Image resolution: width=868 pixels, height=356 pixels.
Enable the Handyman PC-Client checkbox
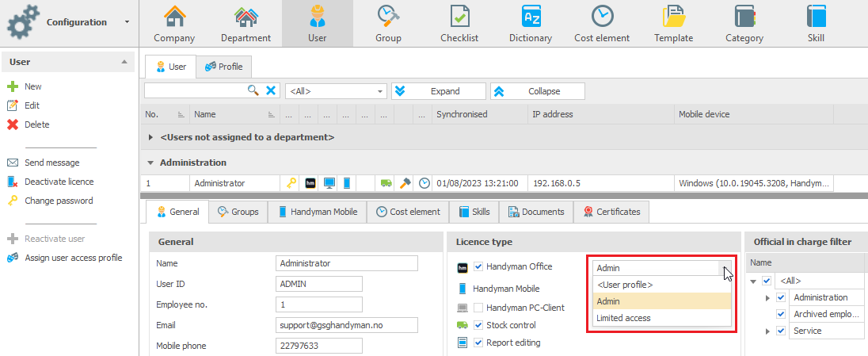click(x=479, y=307)
